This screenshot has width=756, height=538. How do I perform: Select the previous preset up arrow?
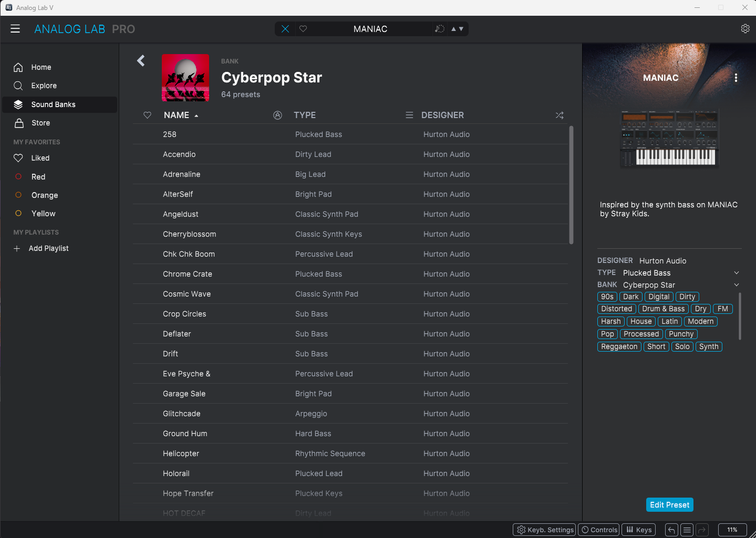[453, 29]
